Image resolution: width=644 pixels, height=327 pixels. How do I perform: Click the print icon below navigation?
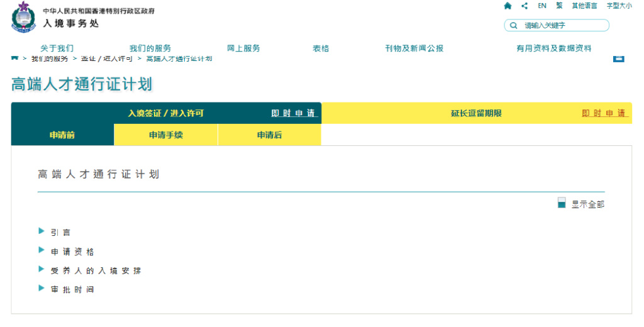(x=618, y=58)
